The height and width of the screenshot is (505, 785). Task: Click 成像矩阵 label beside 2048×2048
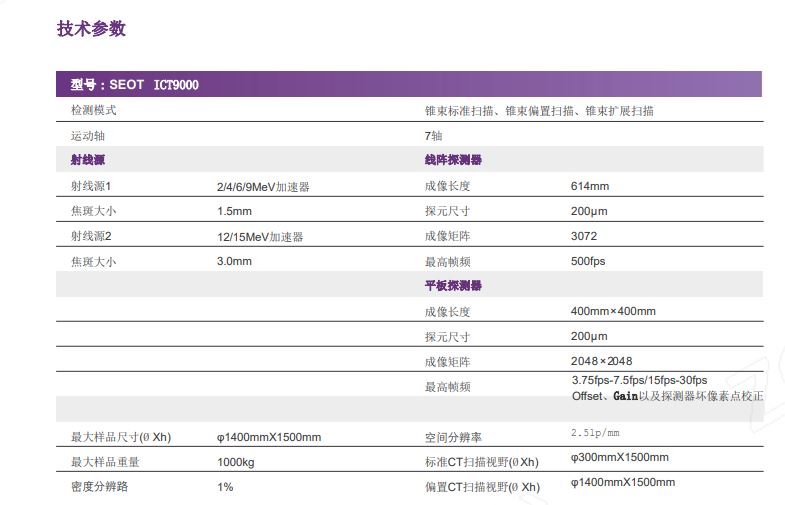coord(448,361)
